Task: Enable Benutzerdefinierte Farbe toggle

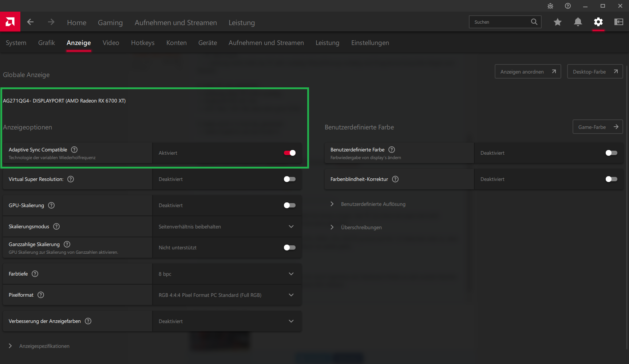Action: (x=612, y=153)
